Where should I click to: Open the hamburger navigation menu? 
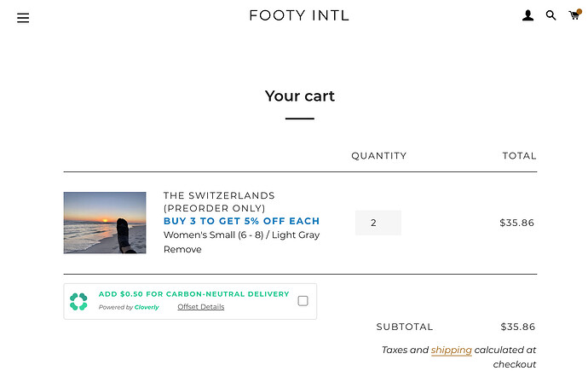click(23, 18)
